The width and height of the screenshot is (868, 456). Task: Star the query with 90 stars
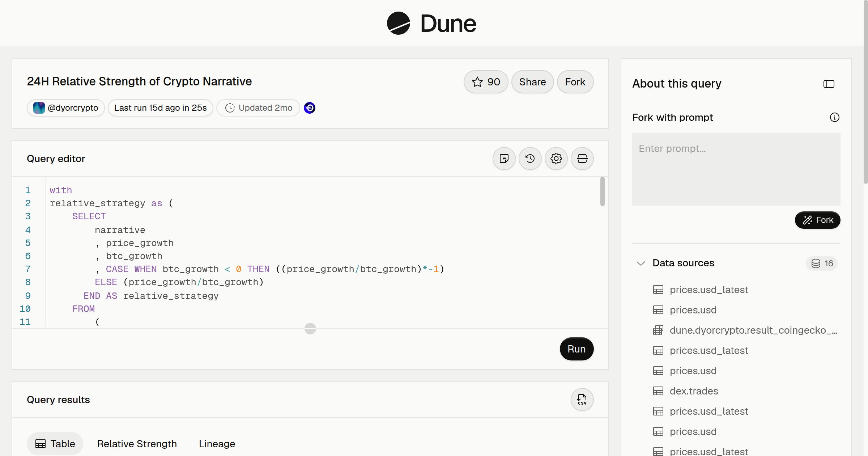pos(486,82)
